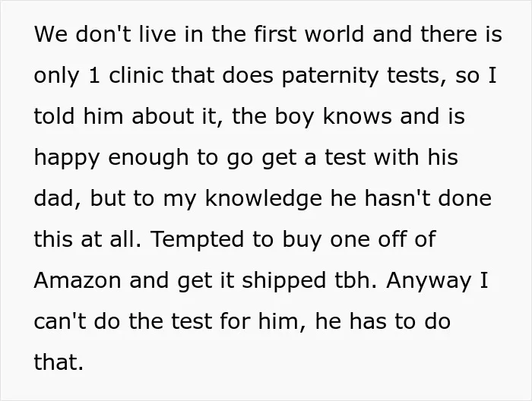
Task: Click the word "world" in the first line
Action: point(334,34)
